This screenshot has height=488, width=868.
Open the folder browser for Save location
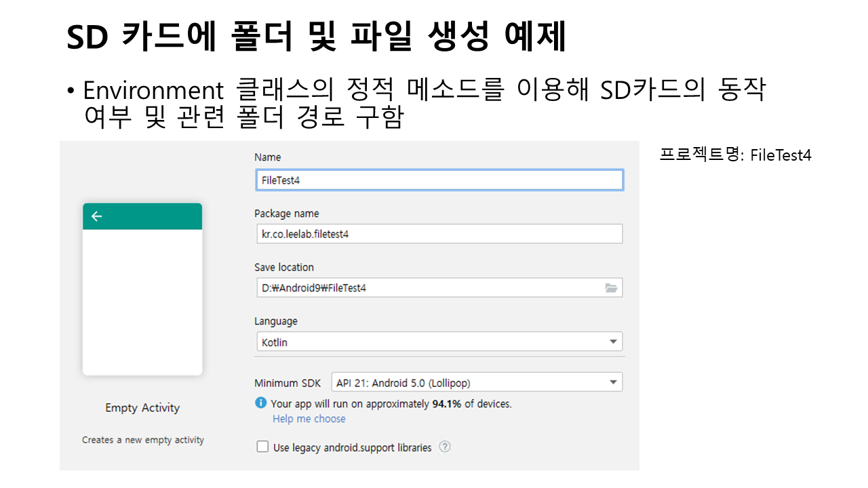pyautogui.click(x=611, y=288)
